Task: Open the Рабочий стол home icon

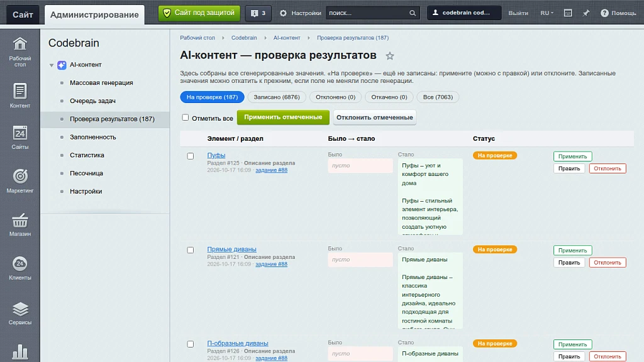Action: (19, 52)
